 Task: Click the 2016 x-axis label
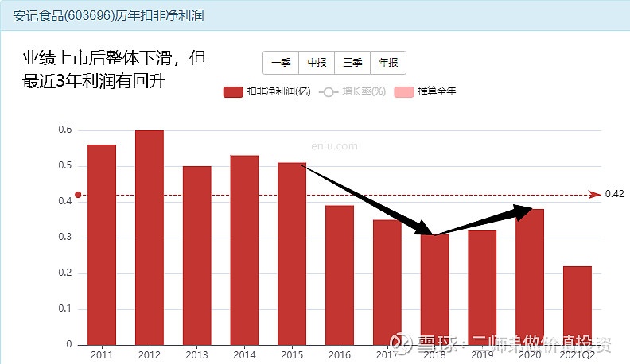340,355
